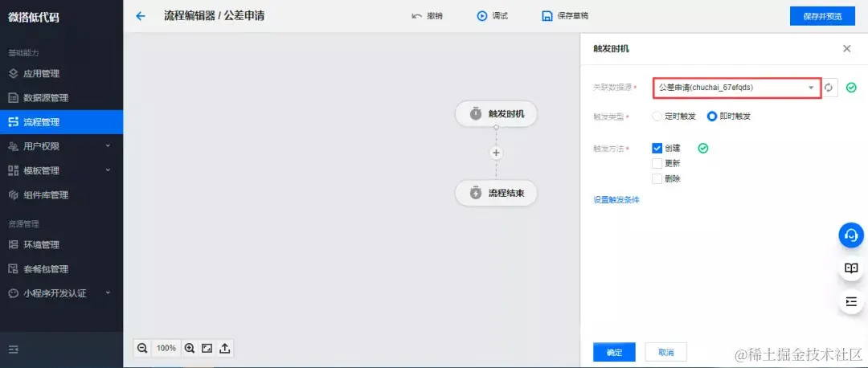Click the 取消 button
Image resolution: width=868 pixels, height=368 pixels.
[666, 352]
